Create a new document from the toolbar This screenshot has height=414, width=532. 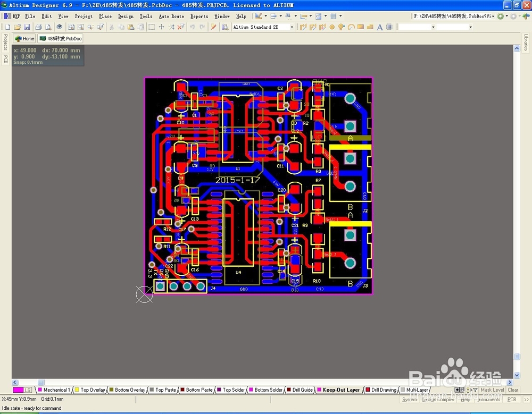click(7, 27)
